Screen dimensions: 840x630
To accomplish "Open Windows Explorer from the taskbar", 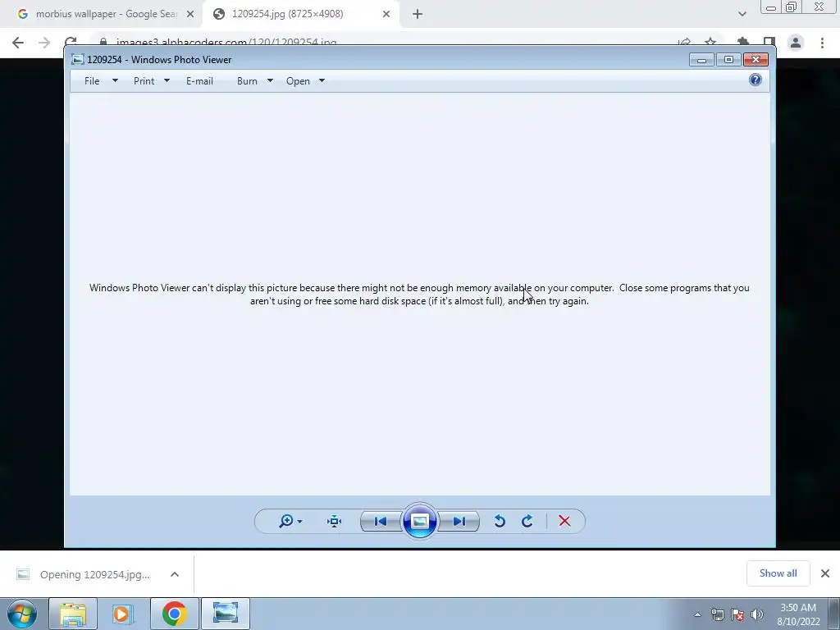I will [x=73, y=614].
